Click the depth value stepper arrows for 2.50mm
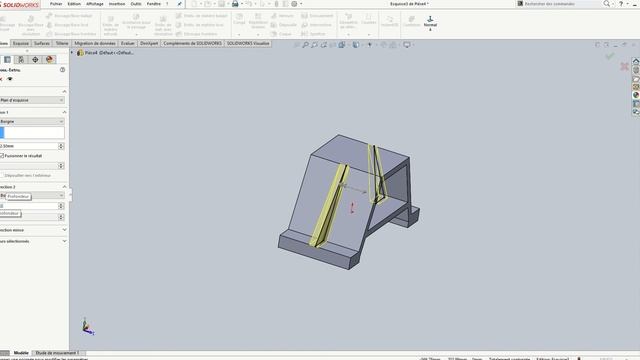The width and height of the screenshot is (640, 360). pyautogui.click(x=61, y=146)
